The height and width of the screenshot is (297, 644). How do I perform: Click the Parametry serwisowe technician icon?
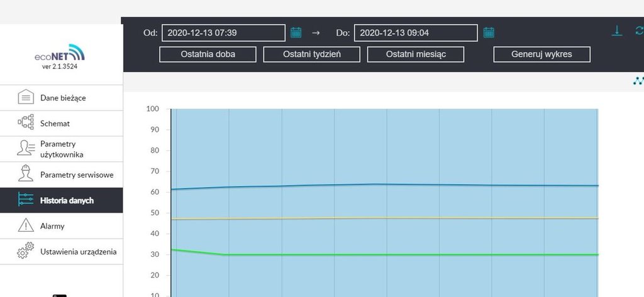[25, 175]
